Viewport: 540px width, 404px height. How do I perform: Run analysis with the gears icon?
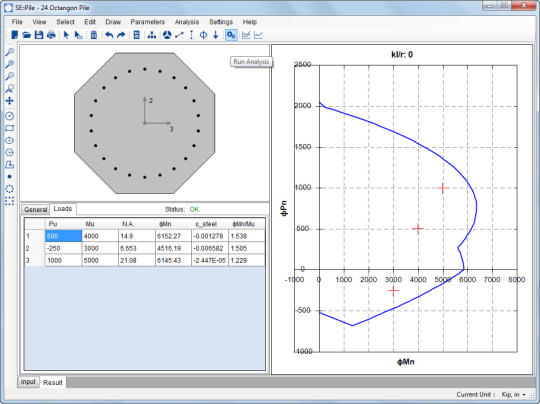231,35
